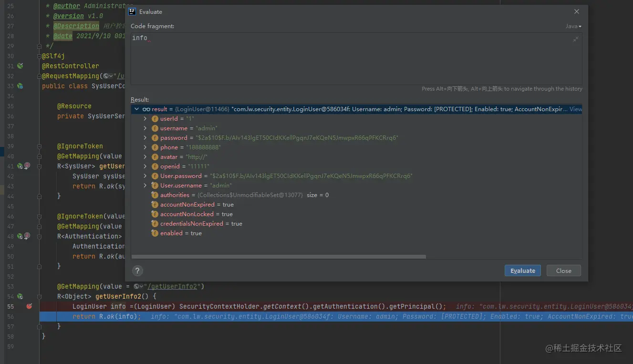Open the help question mark button
The image size is (633, 364).
(x=137, y=271)
